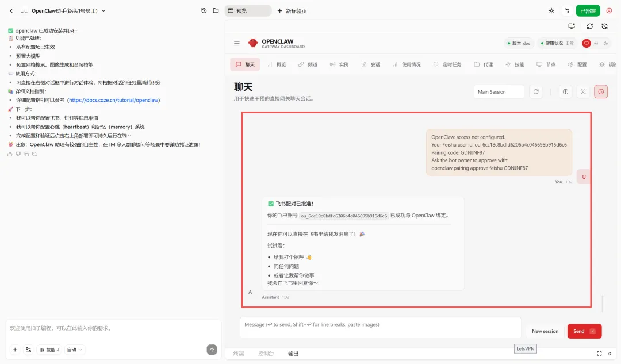The width and height of the screenshot is (621, 364).
Task: Open the folder icon in header
Action: [x=216, y=11]
